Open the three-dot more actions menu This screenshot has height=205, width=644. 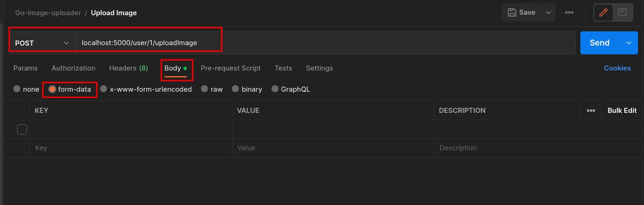coord(569,13)
